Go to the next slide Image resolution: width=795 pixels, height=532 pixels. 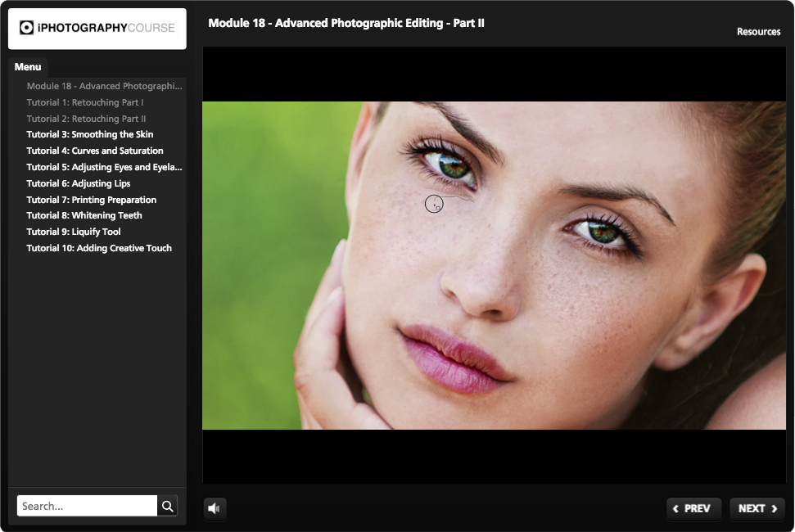coord(757,508)
